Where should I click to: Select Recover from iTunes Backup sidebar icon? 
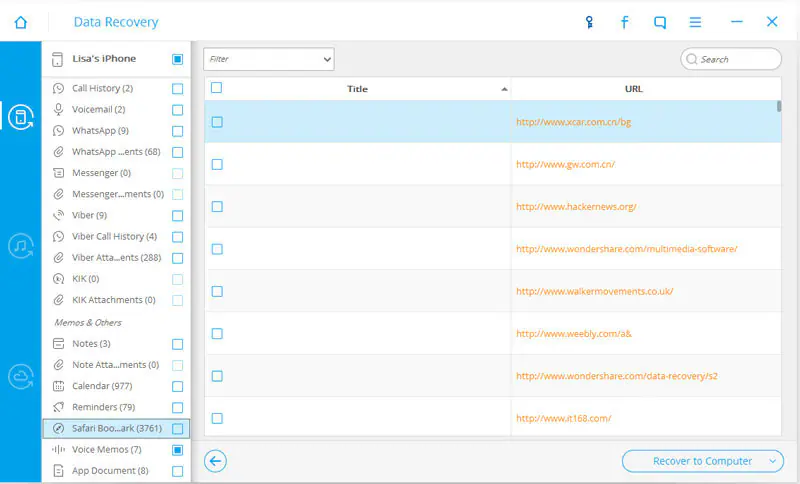[21, 246]
